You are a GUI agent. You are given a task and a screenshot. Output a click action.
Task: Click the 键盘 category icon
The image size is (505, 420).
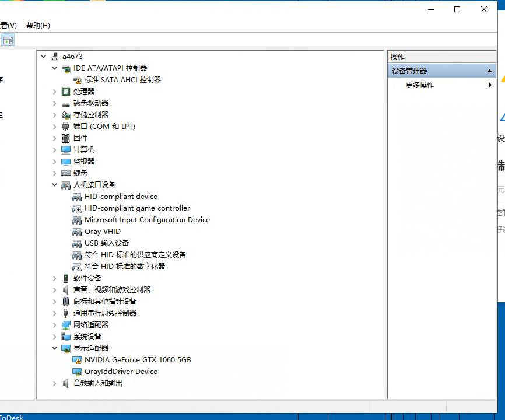(x=66, y=173)
